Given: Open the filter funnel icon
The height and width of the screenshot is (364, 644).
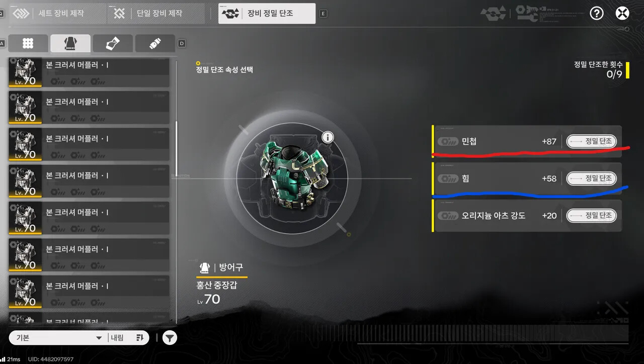Looking at the screenshot, I should [x=170, y=338].
